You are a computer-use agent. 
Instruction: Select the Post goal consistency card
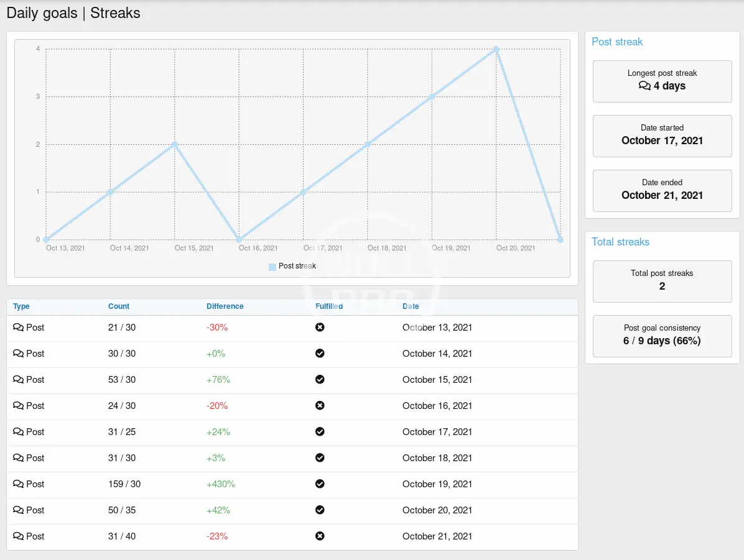pos(662,336)
